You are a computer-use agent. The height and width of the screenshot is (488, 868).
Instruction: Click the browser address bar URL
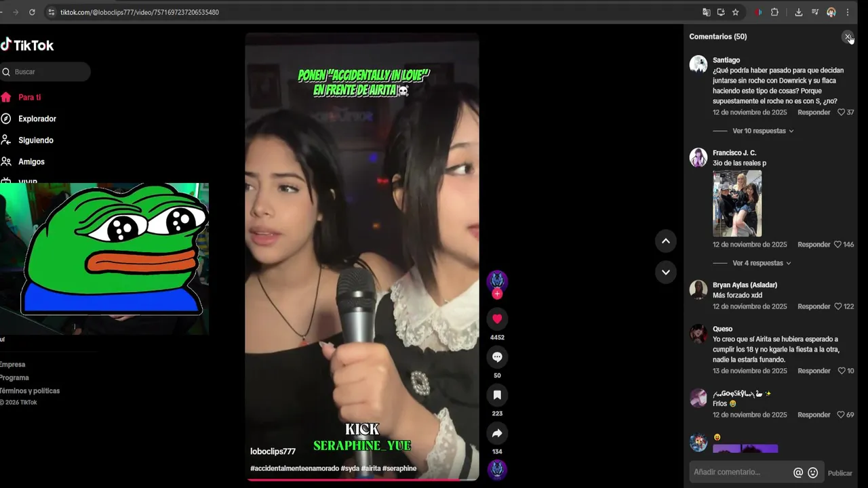(140, 12)
